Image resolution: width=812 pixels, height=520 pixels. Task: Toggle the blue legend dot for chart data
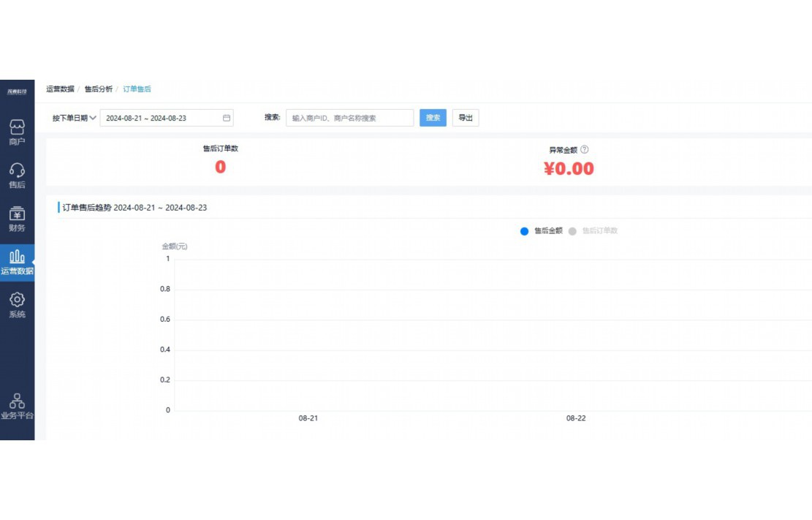point(524,231)
